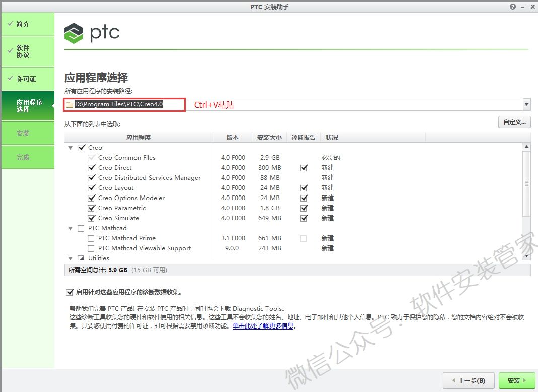Collapse the Utilities tree group
Screen dimensions: 538x392
(x=71, y=258)
